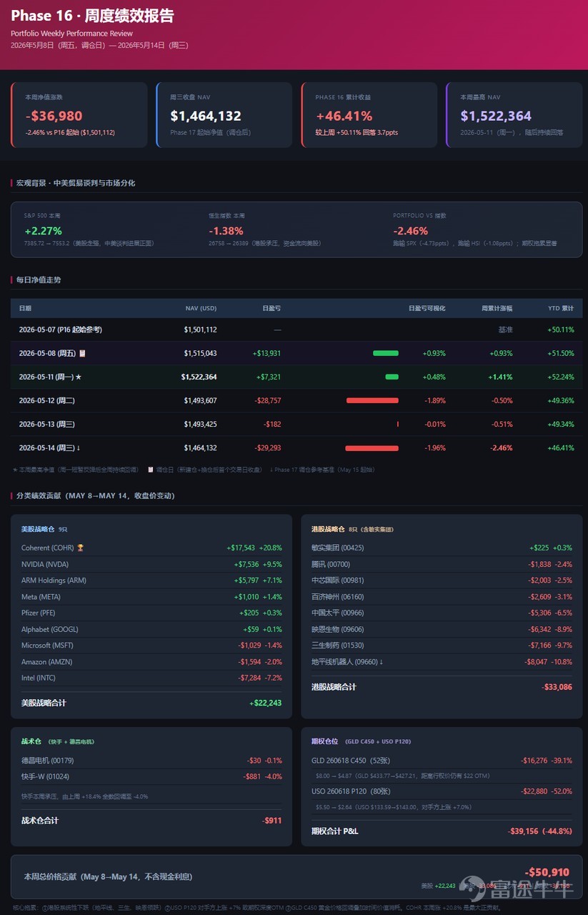Viewport: 588px width, 915px height.
Task: Select the 周三收盘 NAV summary card
Action: tap(224, 115)
